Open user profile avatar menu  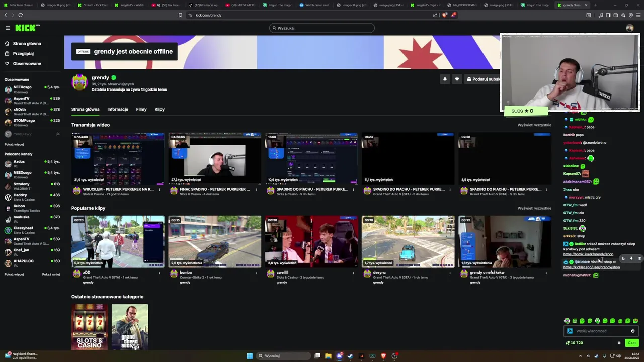pyautogui.click(x=630, y=28)
